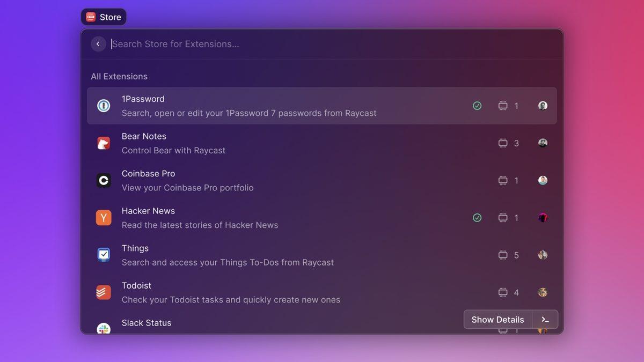Click the Bear Notes extension icon

click(x=104, y=143)
